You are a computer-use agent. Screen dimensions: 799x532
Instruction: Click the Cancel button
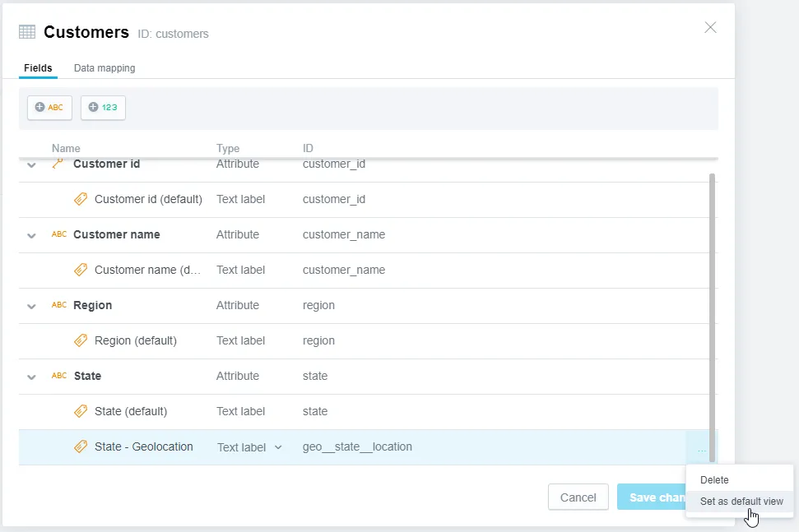578,497
